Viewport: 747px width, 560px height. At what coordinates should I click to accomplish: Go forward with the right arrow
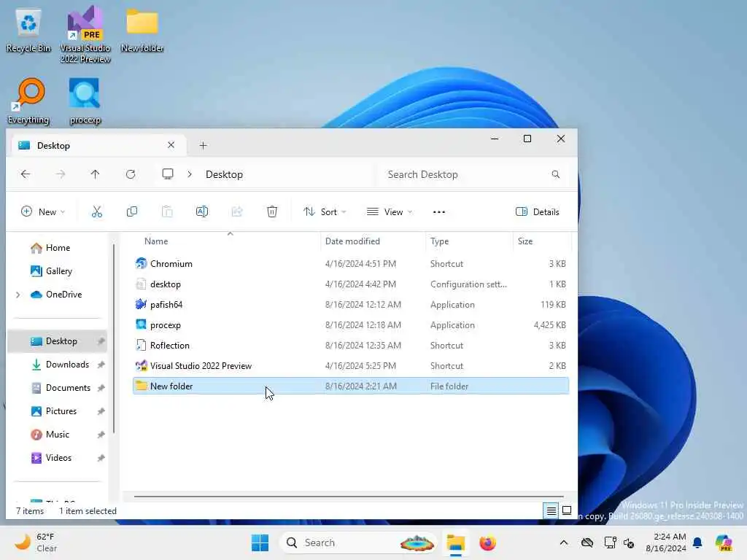pyautogui.click(x=61, y=174)
